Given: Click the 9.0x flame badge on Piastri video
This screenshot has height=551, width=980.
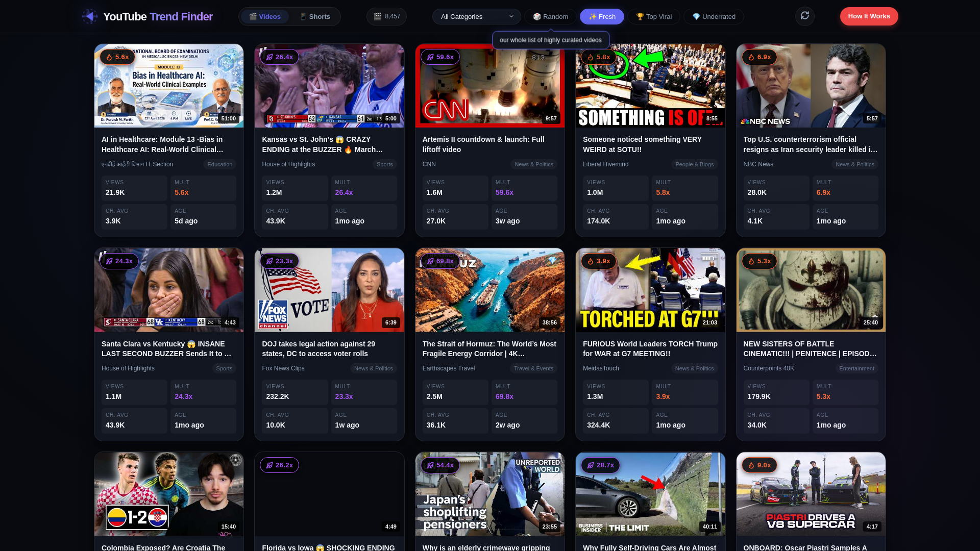Looking at the screenshot, I should coord(759,465).
